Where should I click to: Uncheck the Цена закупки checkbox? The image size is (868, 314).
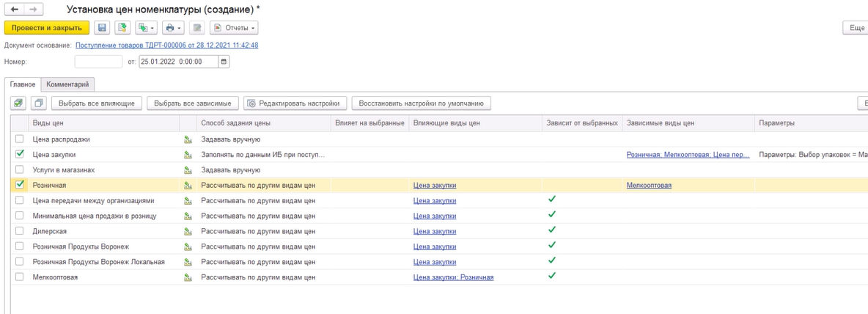(x=20, y=155)
